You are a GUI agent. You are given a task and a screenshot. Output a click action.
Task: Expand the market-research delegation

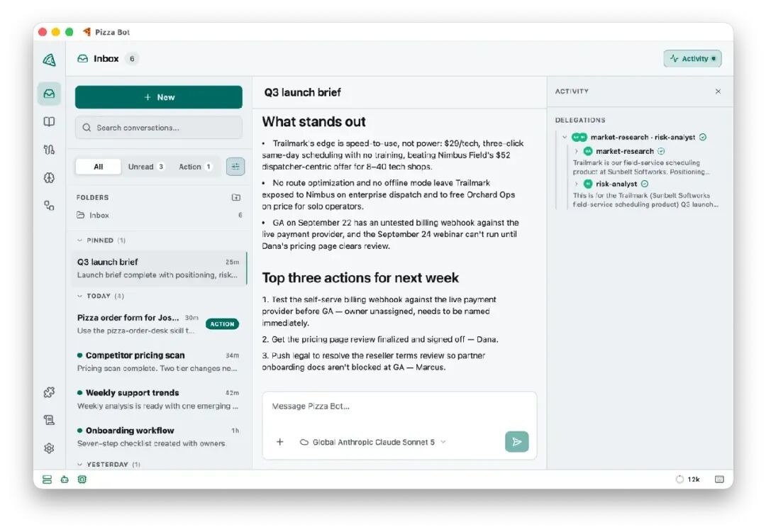(577, 151)
